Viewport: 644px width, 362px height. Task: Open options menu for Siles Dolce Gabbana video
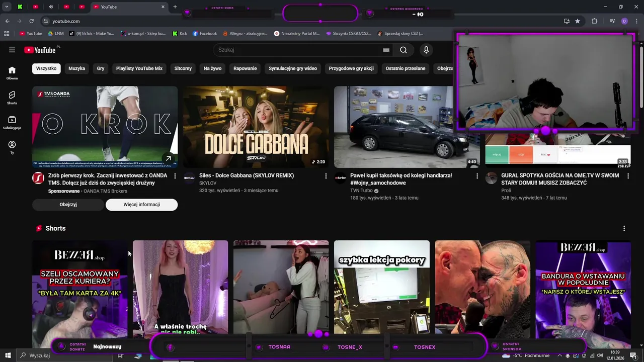click(326, 176)
